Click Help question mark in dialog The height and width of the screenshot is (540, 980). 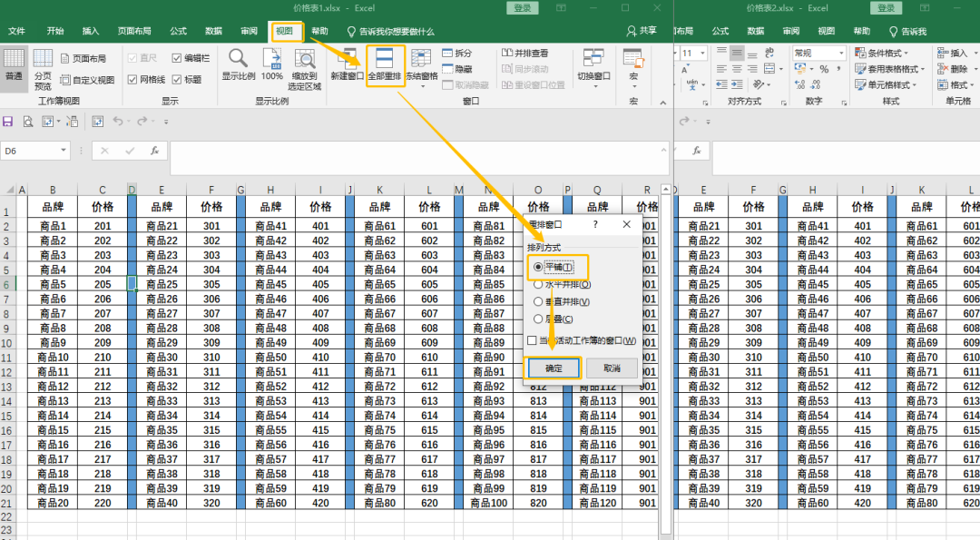pos(595,224)
